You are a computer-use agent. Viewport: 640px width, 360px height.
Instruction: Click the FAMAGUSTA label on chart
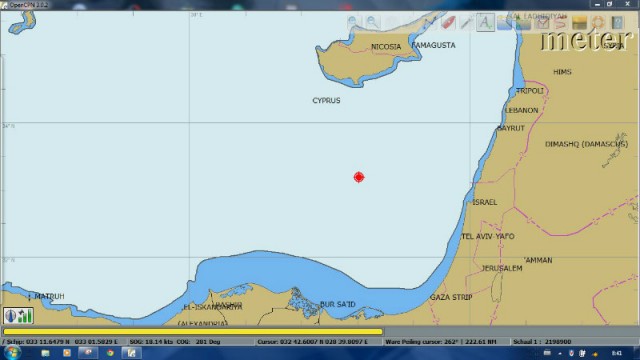click(x=433, y=45)
